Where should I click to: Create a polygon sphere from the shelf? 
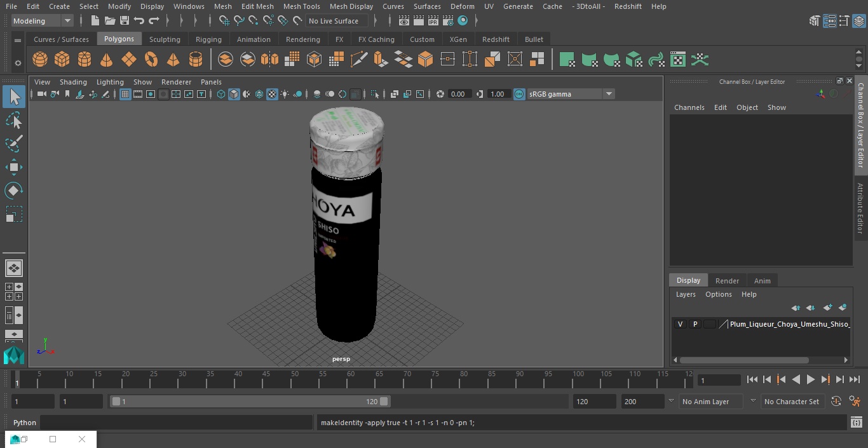[40, 60]
